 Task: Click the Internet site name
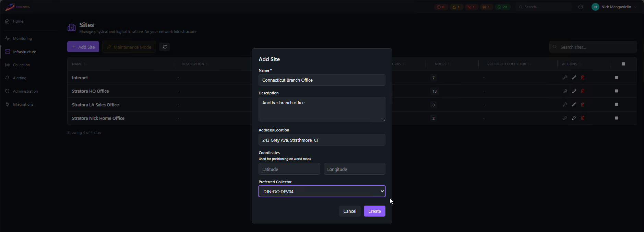click(80, 78)
